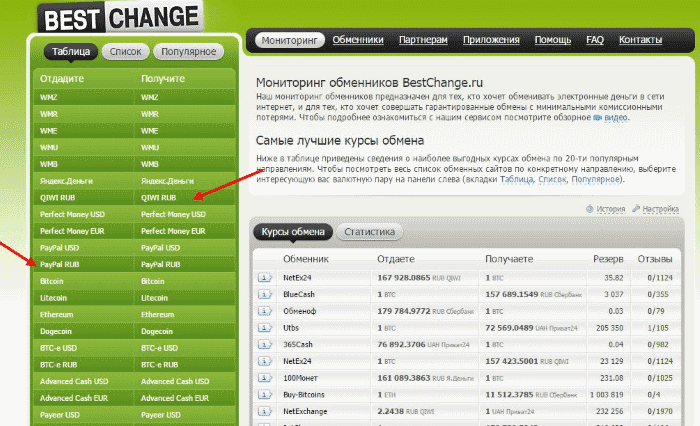The width and height of the screenshot is (700, 426).
Task: Click the Популярное link in description text
Action: [596, 180]
